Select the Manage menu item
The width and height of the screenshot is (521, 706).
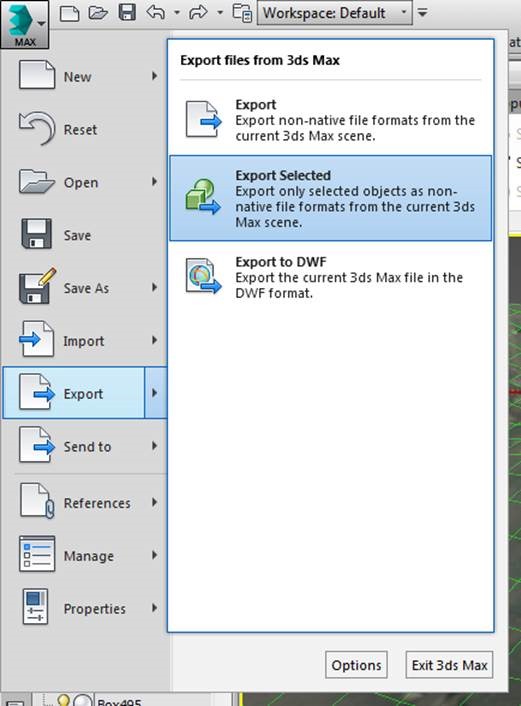click(x=84, y=555)
